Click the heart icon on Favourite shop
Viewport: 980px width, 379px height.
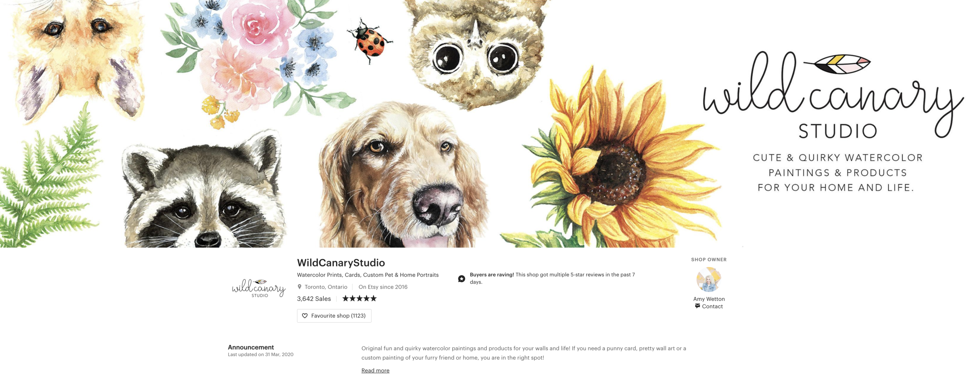(305, 315)
